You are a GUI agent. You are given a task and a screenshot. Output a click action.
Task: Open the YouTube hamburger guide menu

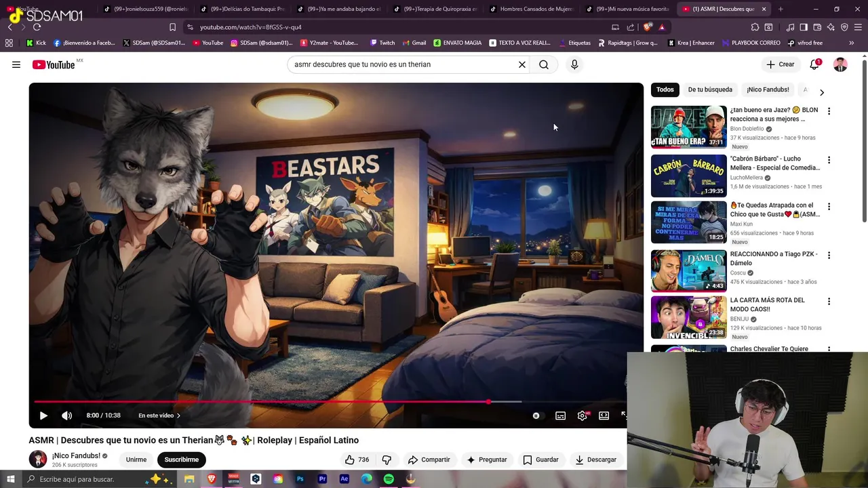click(x=16, y=64)
